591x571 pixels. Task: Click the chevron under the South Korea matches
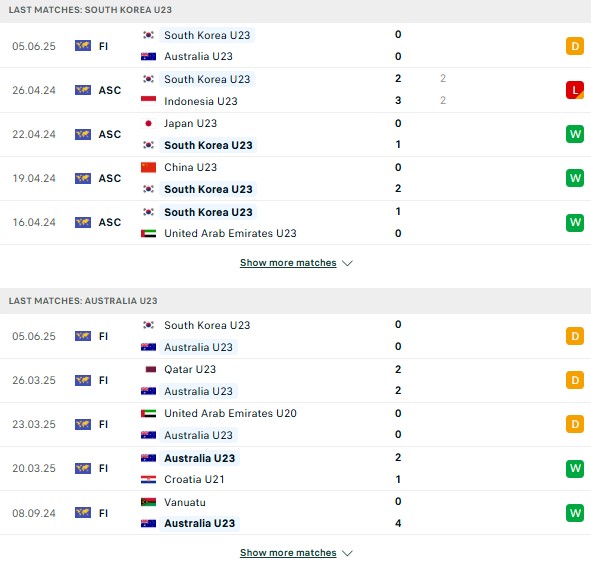pos(347,263)
